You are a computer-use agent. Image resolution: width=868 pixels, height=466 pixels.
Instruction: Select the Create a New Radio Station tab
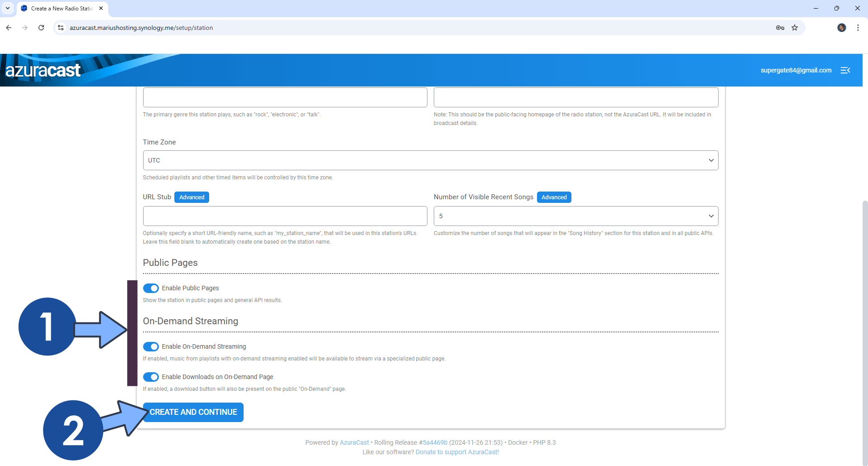[62, 8]
